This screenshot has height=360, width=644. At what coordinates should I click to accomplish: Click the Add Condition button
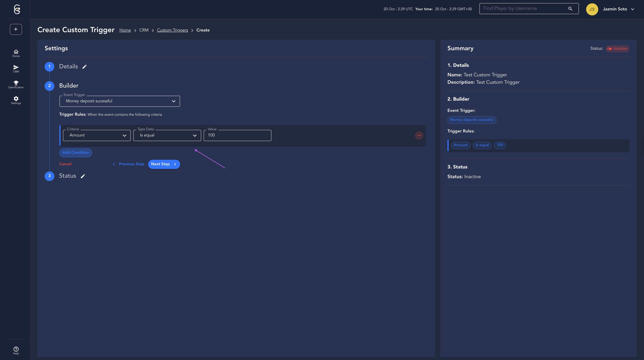click(75, 153)
